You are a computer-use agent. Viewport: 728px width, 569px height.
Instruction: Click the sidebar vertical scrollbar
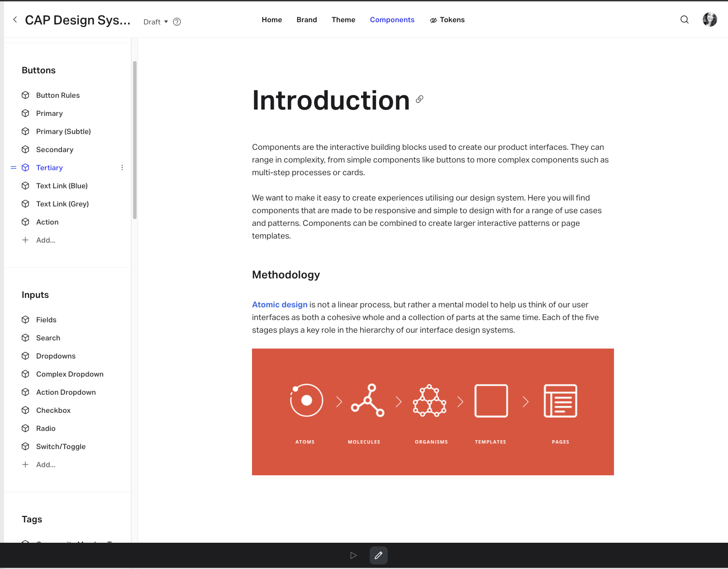(x=134, y=140)
